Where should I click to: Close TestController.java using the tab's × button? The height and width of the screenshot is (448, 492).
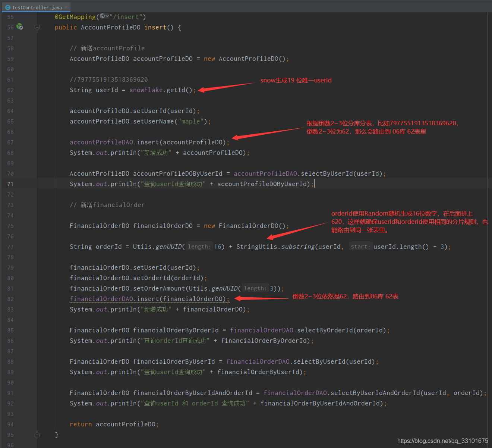point(66,7)
